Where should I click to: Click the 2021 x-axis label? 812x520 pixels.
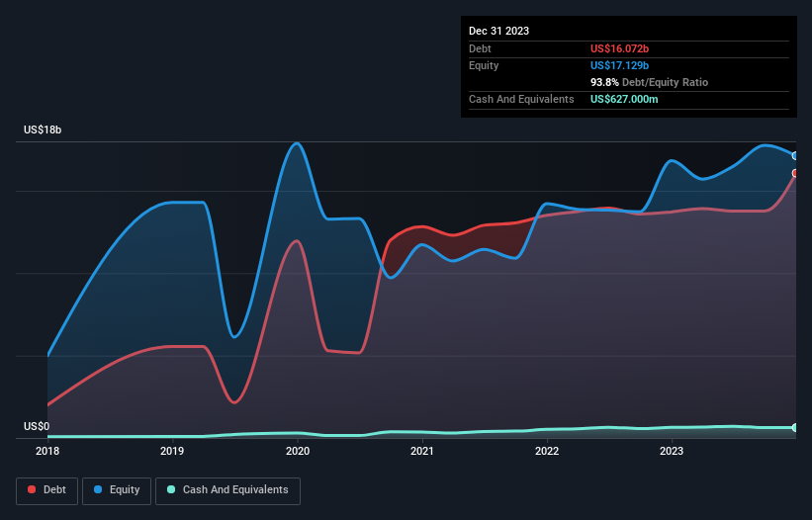[422, 451]
